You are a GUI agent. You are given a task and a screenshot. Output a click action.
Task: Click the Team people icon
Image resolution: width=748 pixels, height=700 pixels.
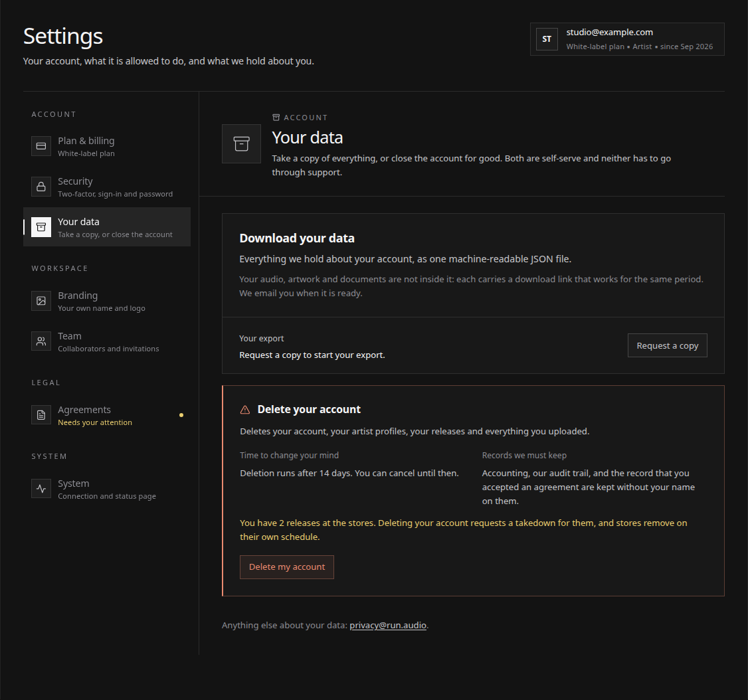click(x=41, y=341)
